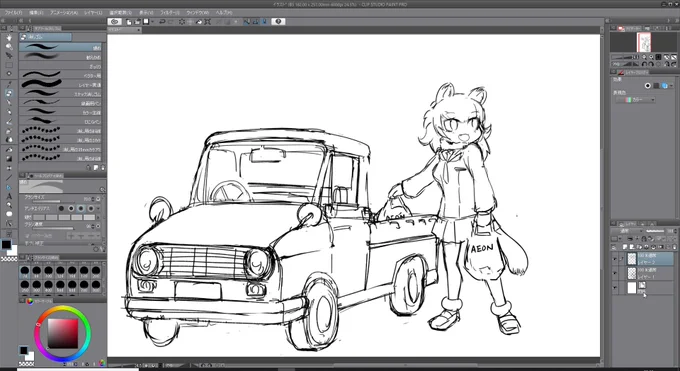The height and width of the screenshot is (371, 680).
Task: Click Navigator rotate left icon
Action: (644, 64)
